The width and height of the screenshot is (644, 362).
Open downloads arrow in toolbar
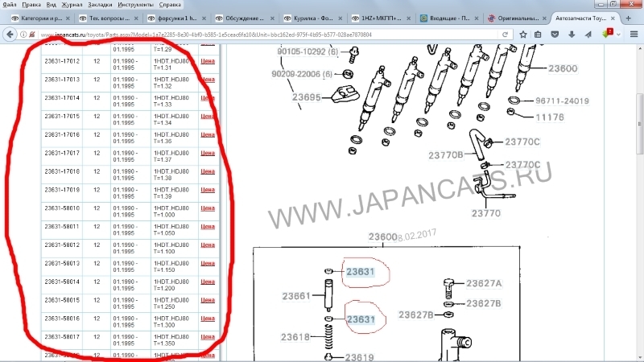coord(572,35)
